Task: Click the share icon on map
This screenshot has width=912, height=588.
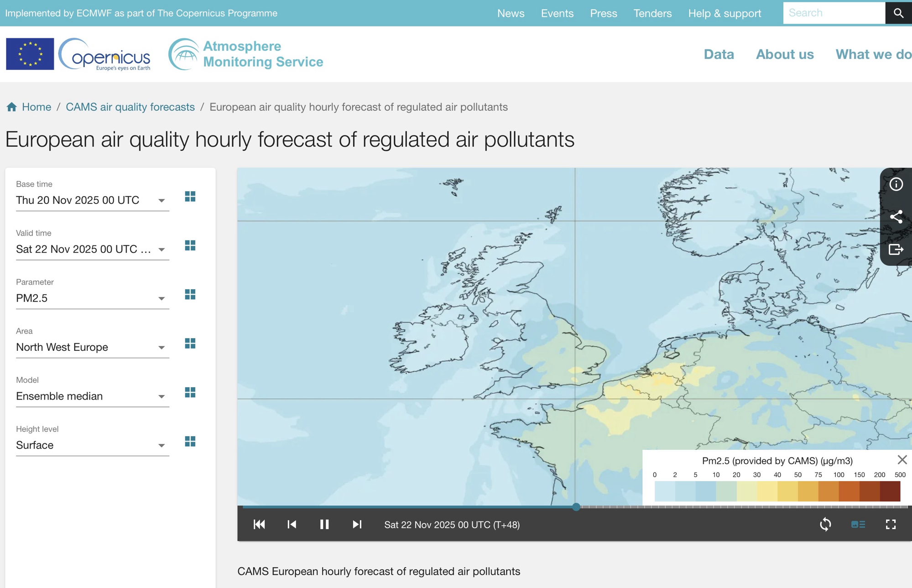Action: click(896, 217)
